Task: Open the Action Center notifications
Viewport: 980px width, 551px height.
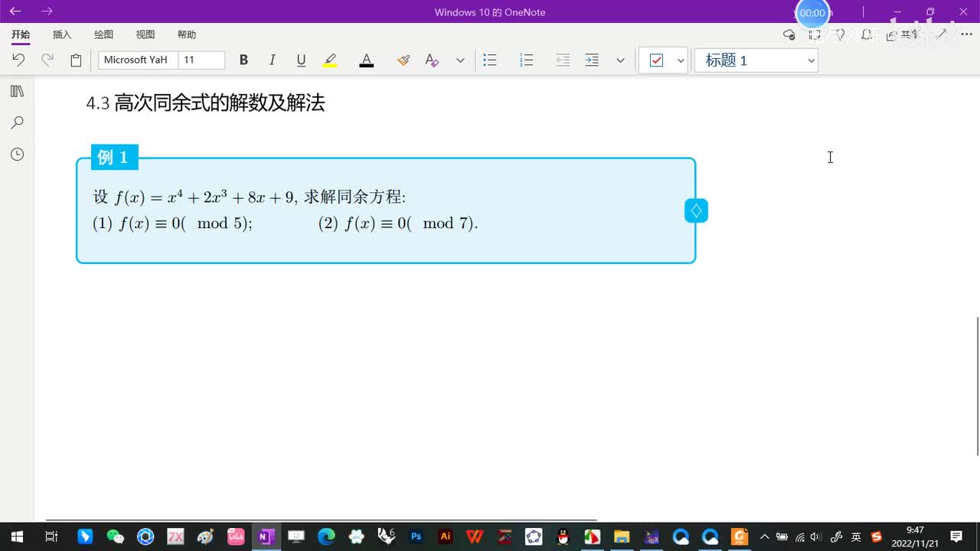Action: (x=956, y=536)
